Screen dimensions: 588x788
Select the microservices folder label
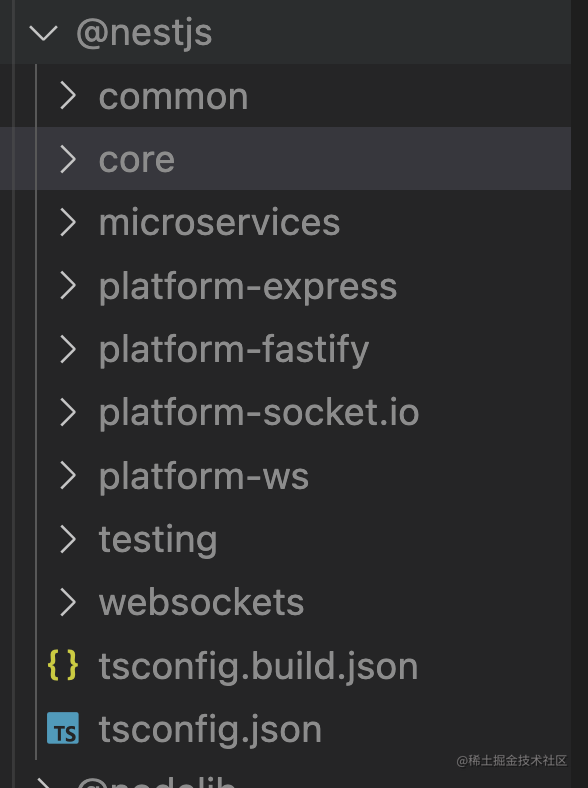220,222
